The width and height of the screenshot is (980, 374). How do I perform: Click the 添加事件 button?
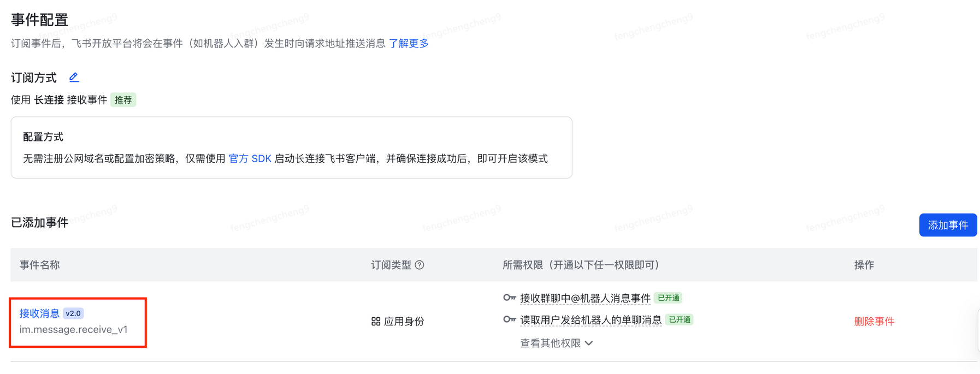pyautogui.click(x=948, y=225)
